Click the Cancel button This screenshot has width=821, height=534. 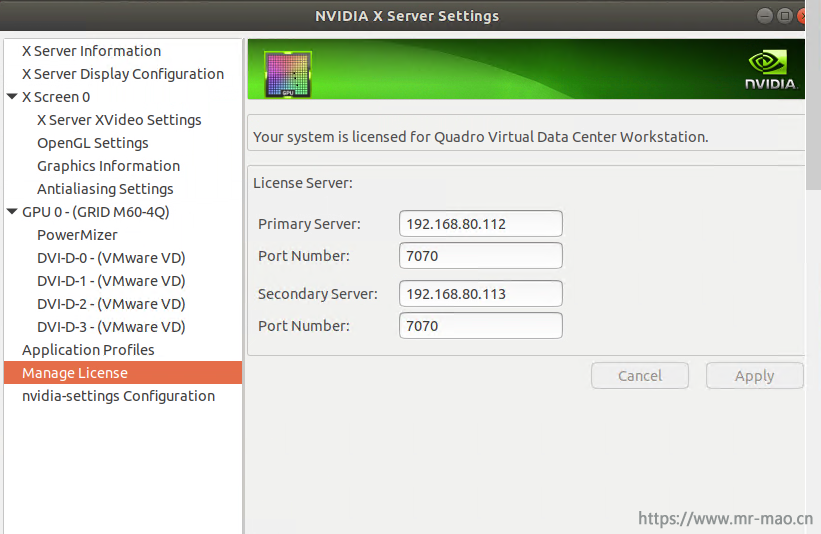[x=640, y=376]
